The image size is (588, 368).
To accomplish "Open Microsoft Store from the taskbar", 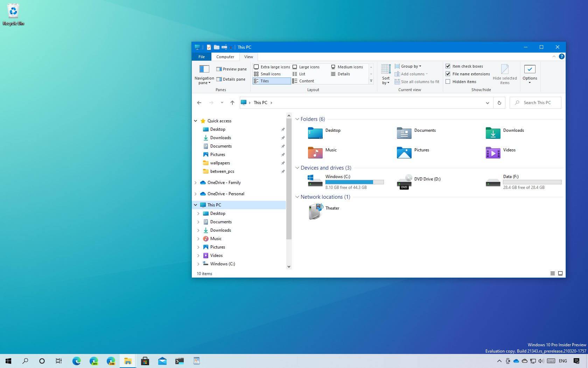I will [145, 361].
